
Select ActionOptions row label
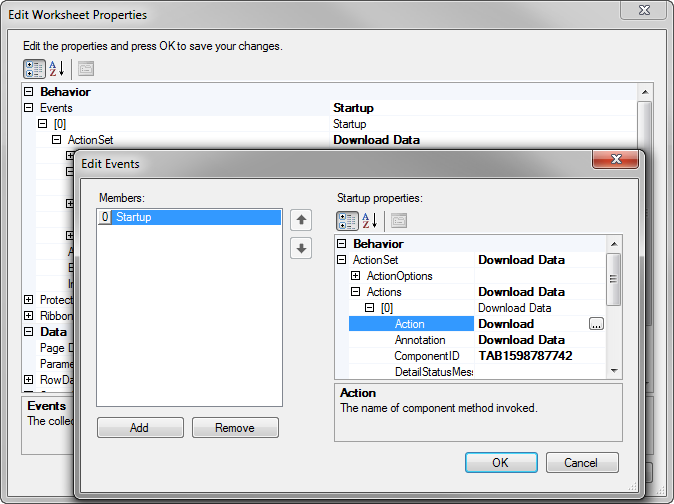(399, 276)
